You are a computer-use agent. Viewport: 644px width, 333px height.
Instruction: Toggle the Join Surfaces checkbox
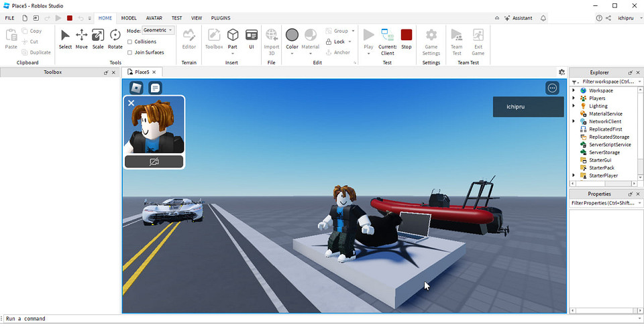coord(129,52)
